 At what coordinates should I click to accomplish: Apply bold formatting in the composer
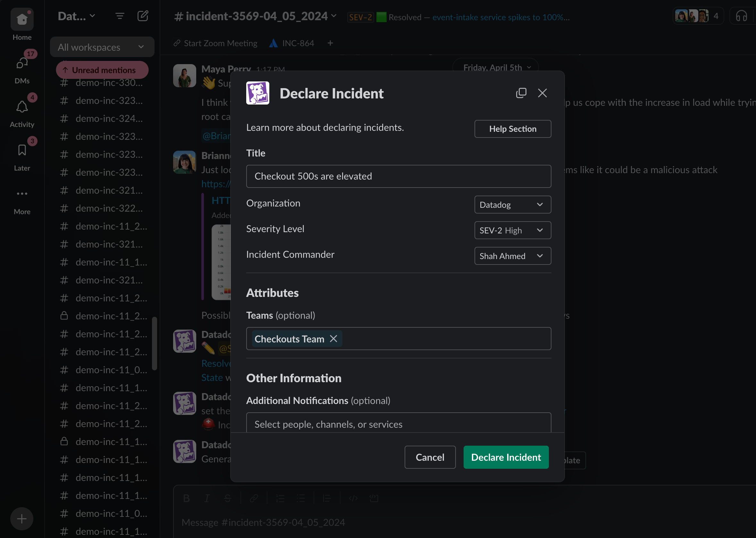point(187,498)
